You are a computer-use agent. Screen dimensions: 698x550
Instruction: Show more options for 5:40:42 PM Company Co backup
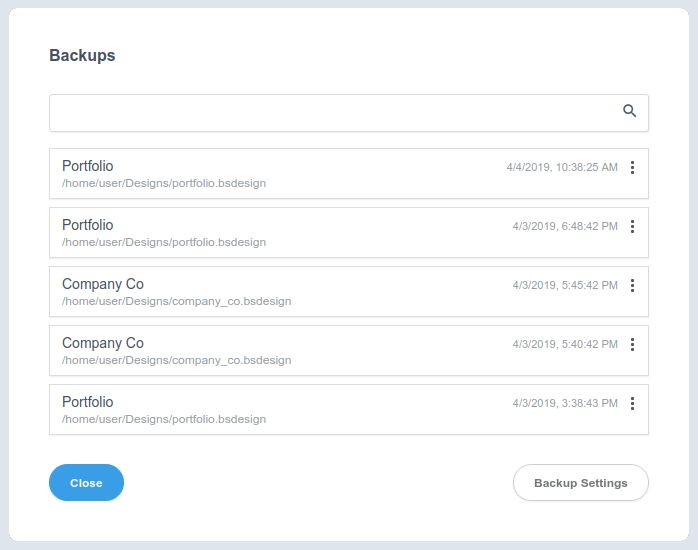632,345
